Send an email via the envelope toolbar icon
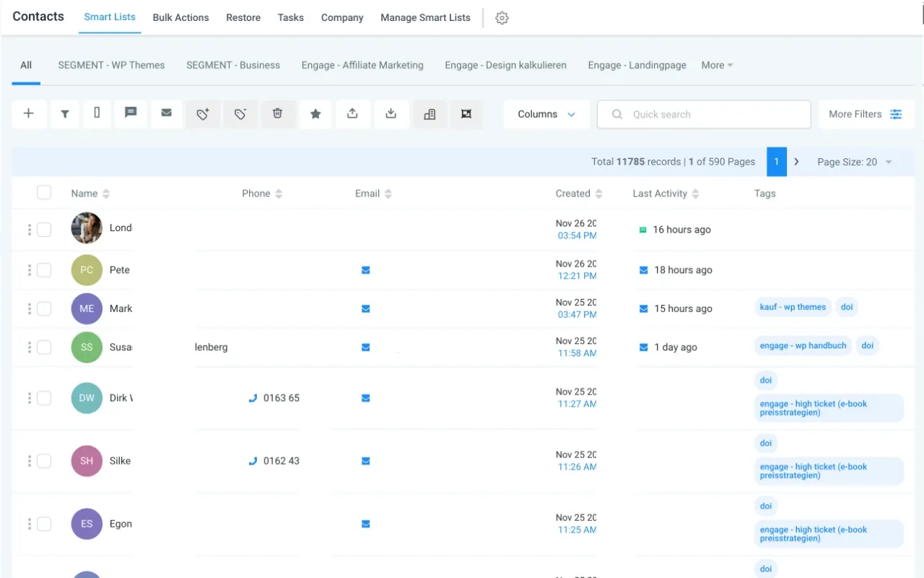The height and width of the screenshot is (578, 924). [x=165, y=113]
